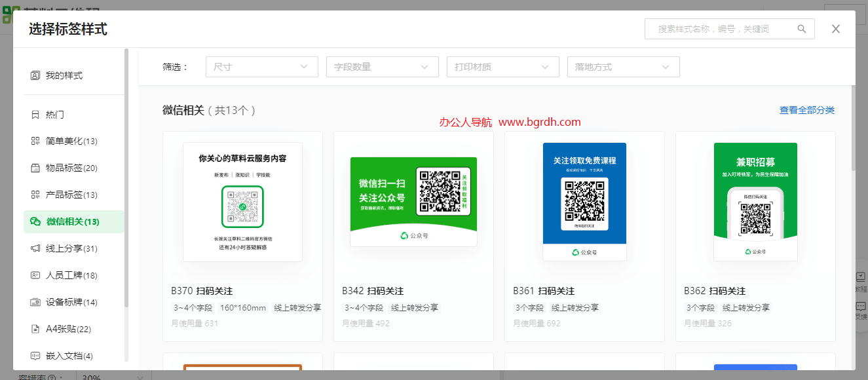Viewport: 868px width, 380px height.
Task: Select the B342 green WeChat template thumbnail
Action: [413, 202]
